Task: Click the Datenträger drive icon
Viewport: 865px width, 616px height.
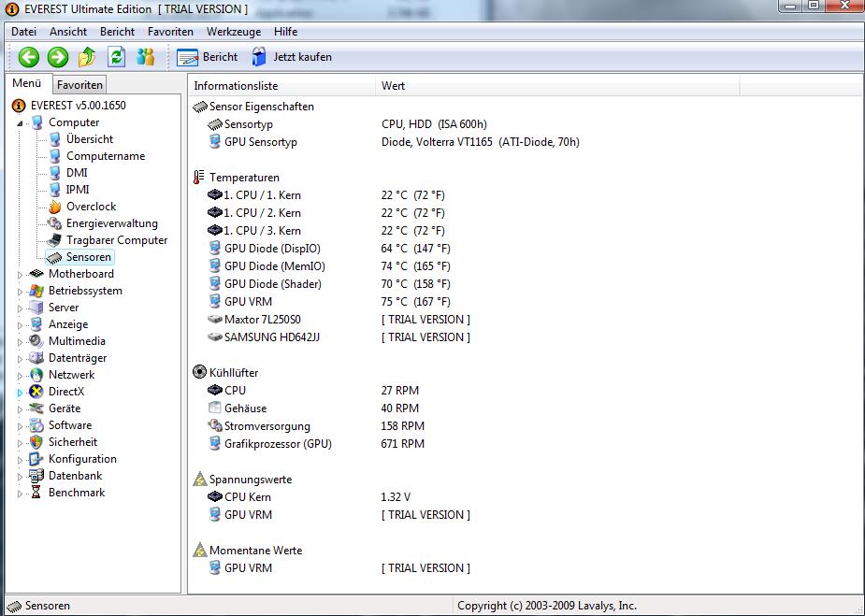Action: [x=36, y=358]
